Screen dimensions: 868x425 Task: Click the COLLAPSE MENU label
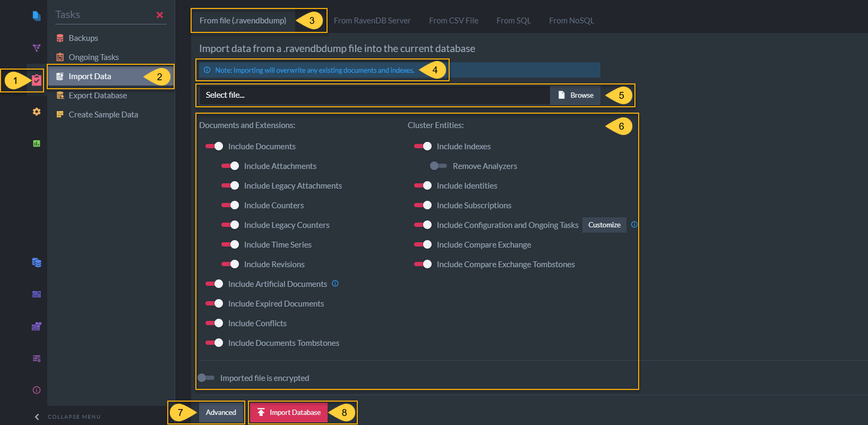74,417
